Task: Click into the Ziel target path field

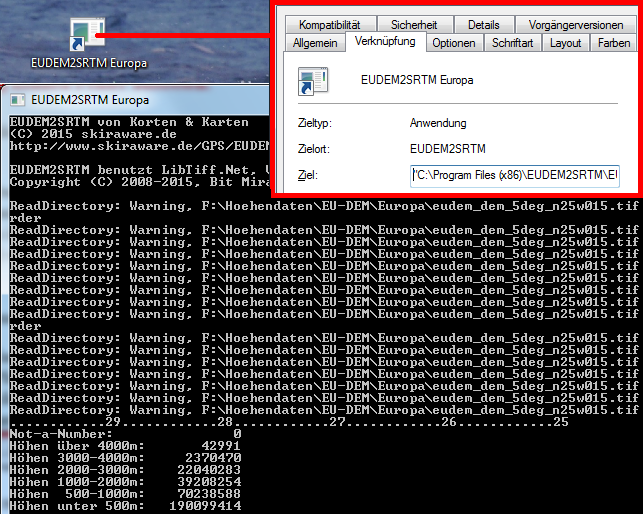Action: (515, 176)
